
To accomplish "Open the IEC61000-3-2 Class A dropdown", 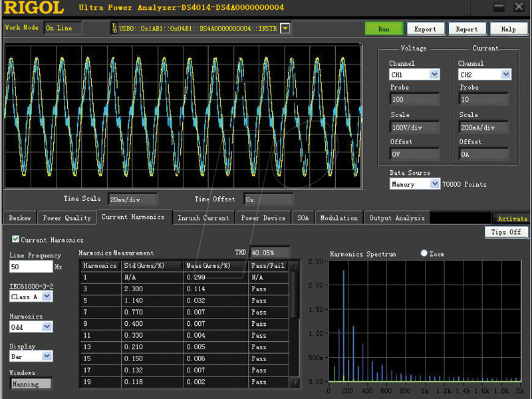I will point(47,297).
